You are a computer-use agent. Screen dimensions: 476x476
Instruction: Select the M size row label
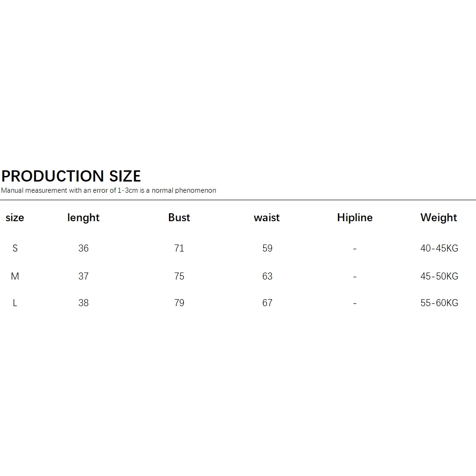[x=15, y=276]
